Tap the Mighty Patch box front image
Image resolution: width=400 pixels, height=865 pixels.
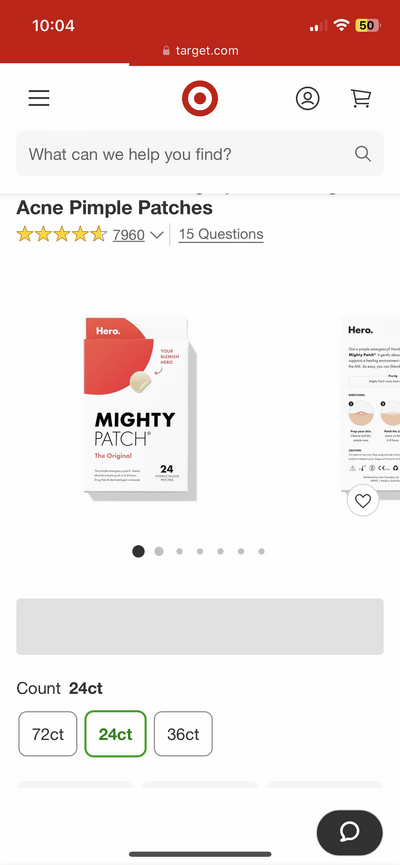click(140, 409)
